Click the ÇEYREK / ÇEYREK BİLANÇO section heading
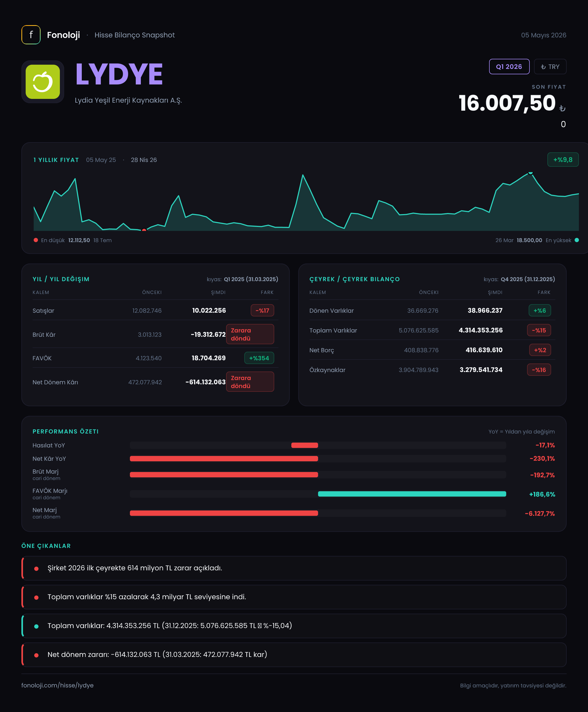588x712 pixels. [x=355, y=279]
